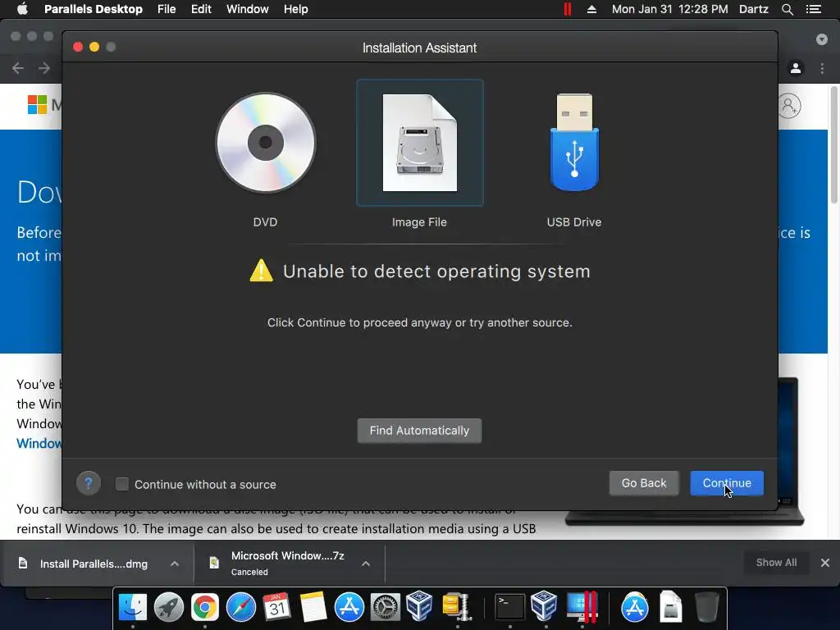Open the archive utility zip icon in Dock
This screenshot has width=840, height=630.
click(456, 607)
